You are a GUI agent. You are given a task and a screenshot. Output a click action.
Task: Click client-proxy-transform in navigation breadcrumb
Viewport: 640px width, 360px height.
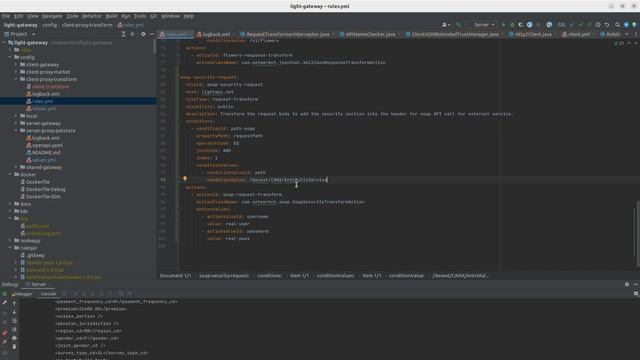(x=87, y=25)
